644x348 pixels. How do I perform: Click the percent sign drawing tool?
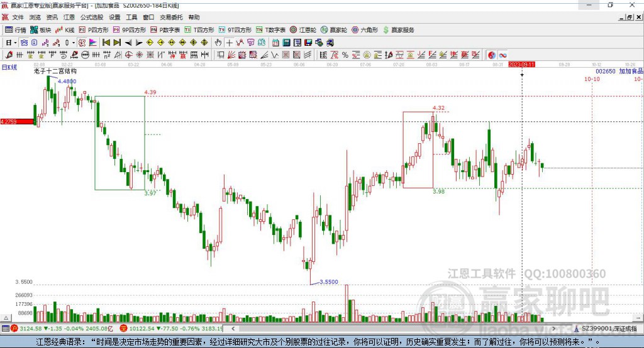[345, 55]
